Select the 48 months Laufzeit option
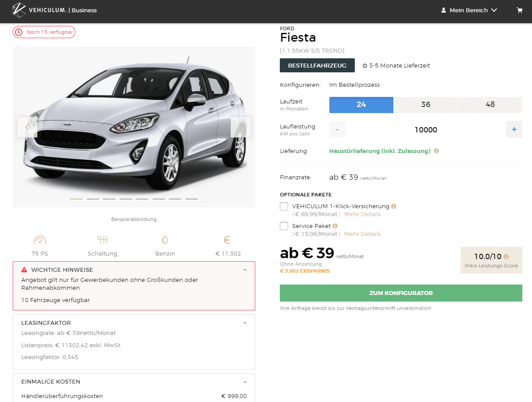This screenshot has width=532, height=402. [490, 105]
